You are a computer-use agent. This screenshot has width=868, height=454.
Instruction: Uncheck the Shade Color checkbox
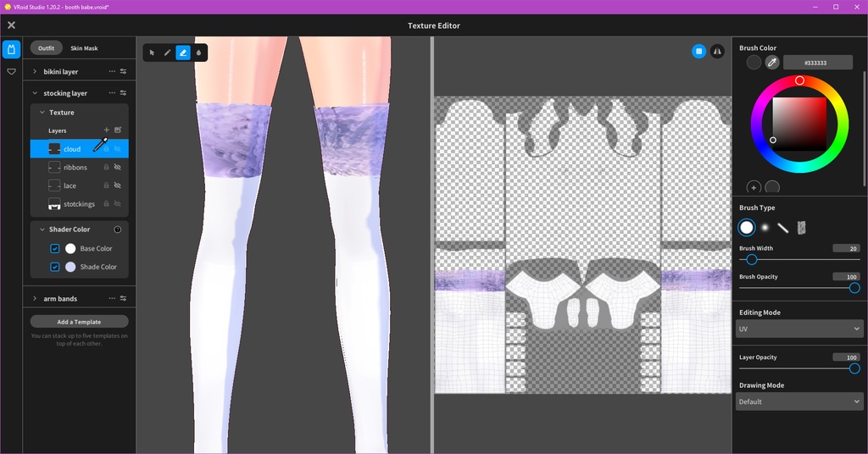coord(55,267)
